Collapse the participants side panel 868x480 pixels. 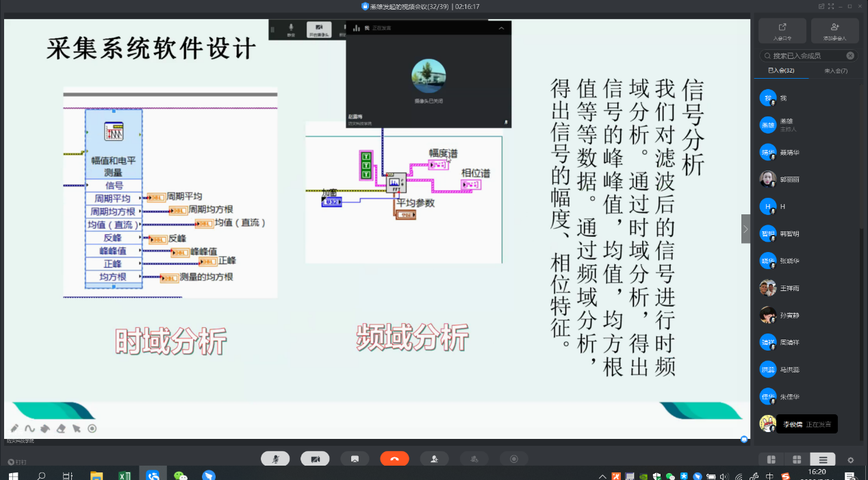click(x=745, y=229)
